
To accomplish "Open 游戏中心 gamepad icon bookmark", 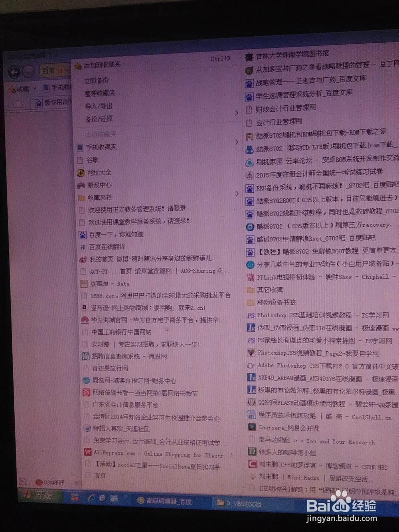I will pos(95,185).
